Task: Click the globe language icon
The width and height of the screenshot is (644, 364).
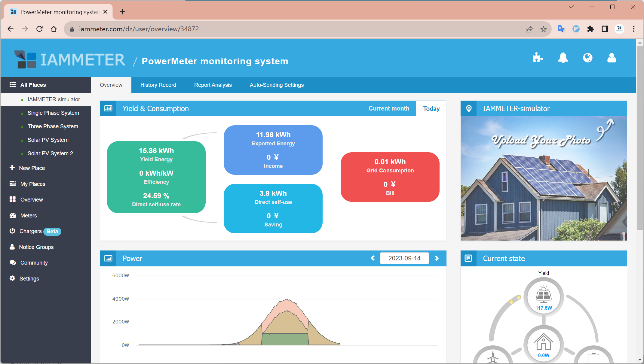Action: pos(587,58)
